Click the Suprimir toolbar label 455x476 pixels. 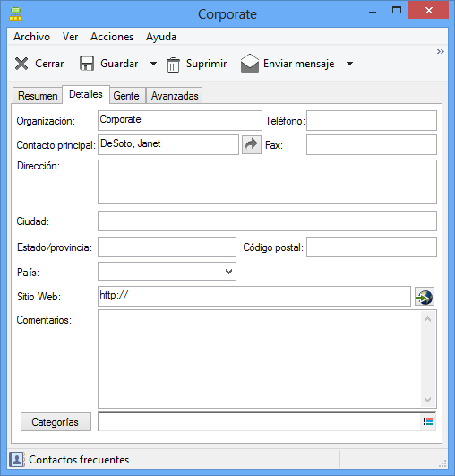click(206, 64)
